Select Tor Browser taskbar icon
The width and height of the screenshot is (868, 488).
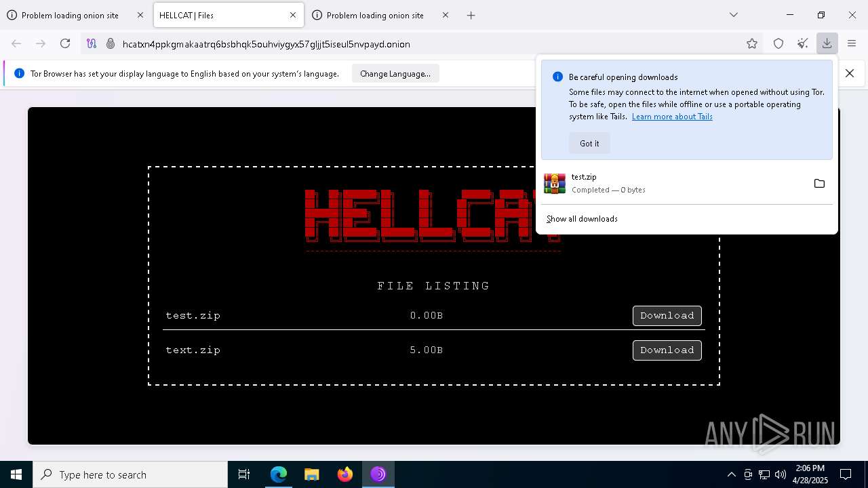378,474
